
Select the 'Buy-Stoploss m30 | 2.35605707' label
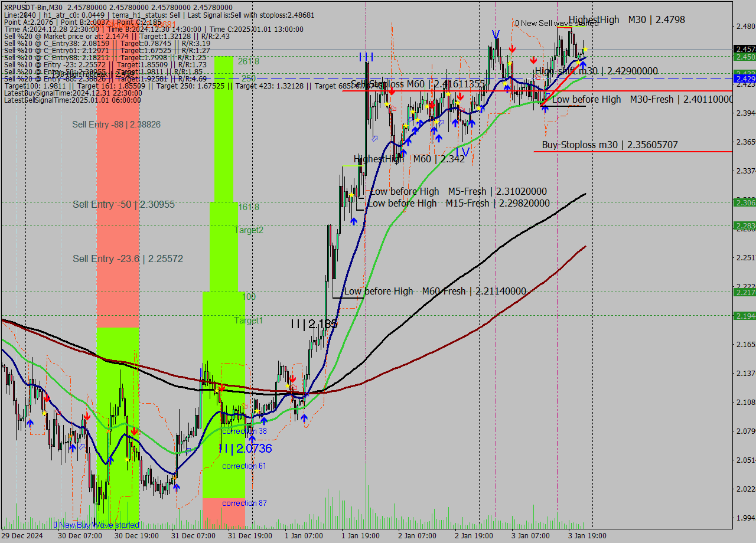pyautogui.click(x=610, y=145)
